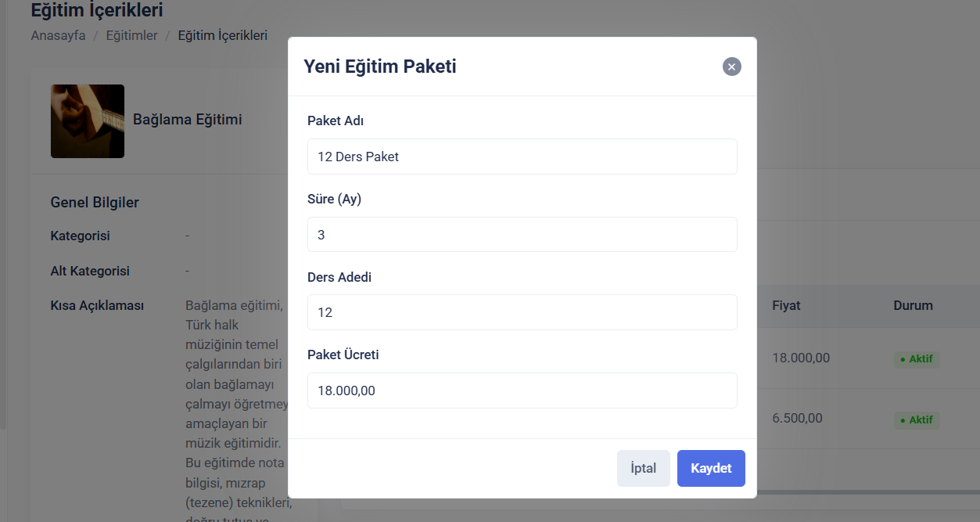Cancel with the İptal button

point(643,468)
